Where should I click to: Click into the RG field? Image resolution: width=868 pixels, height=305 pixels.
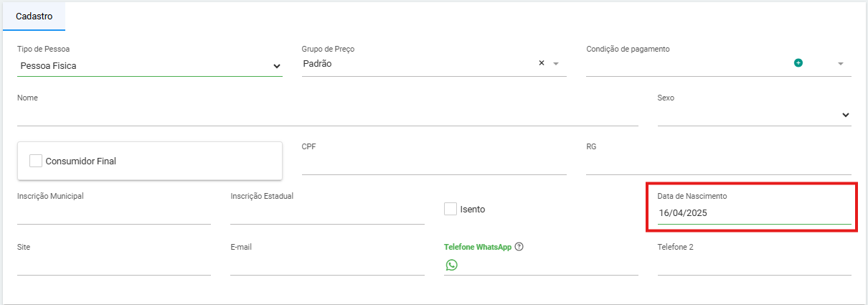pos(718,164)
